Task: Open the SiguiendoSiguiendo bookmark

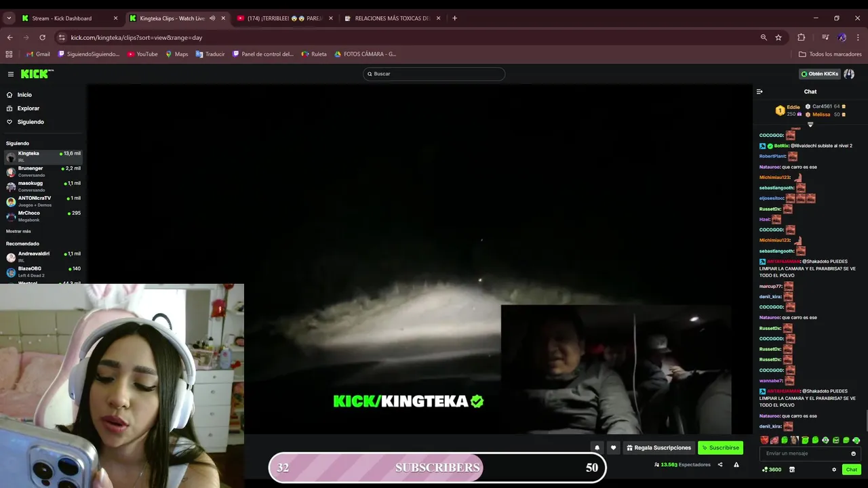Action: point(89,54)
